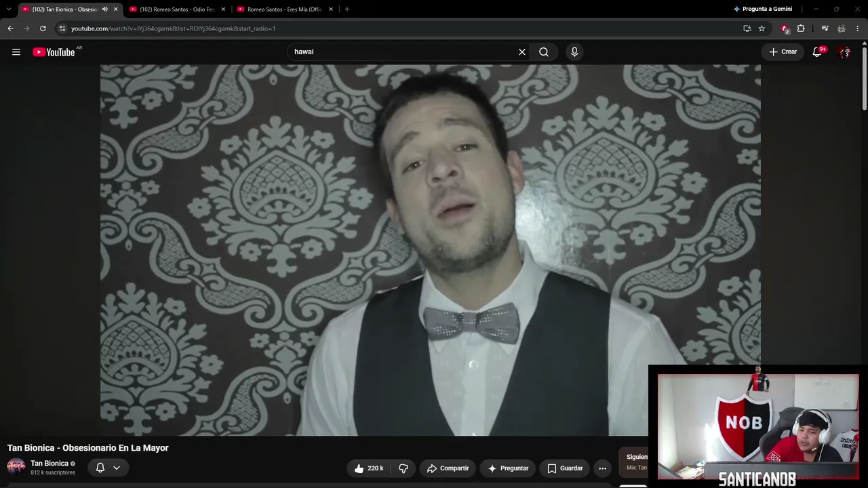Save the video with Guardar
Viewport: 868px width, 488px height.
565,468
